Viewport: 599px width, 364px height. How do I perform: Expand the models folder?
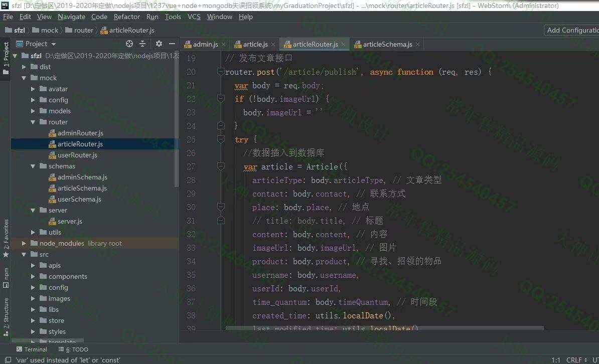(33, 111)
